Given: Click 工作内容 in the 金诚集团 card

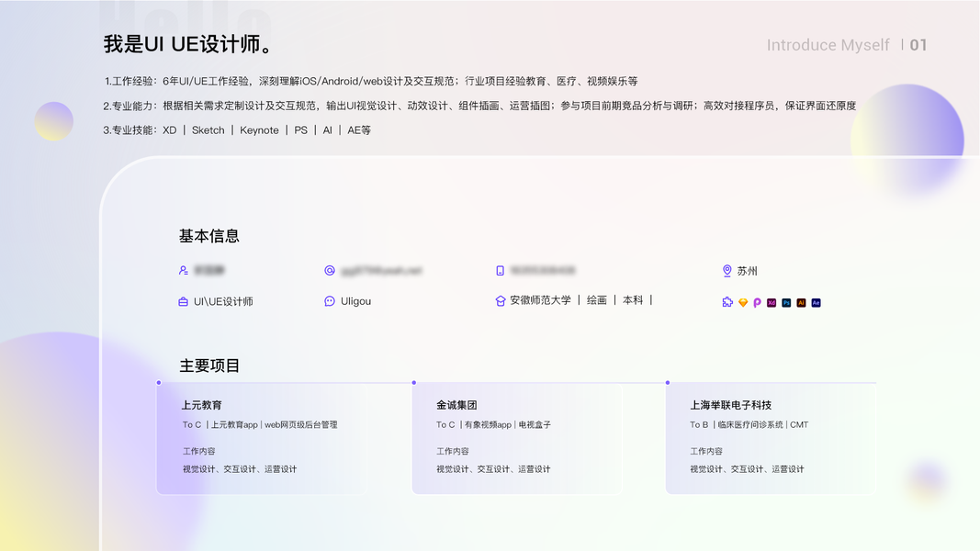Looking at the screenshot, I should [453, 451].
